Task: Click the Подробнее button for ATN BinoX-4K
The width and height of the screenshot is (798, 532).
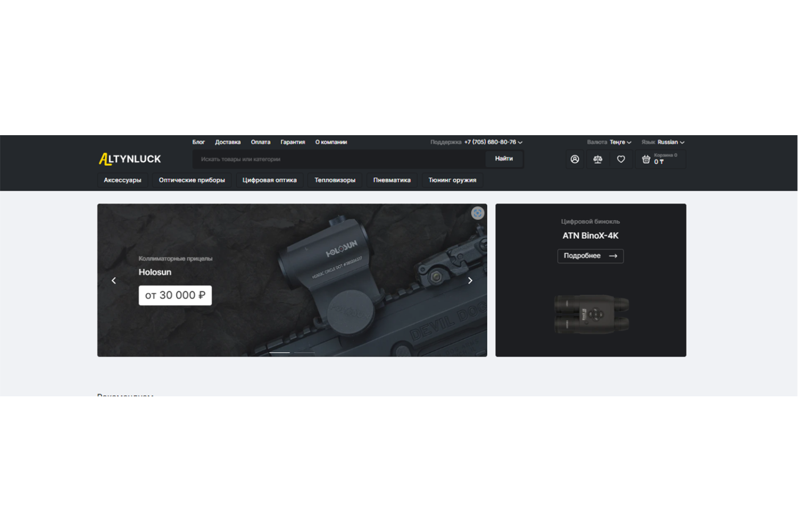Action: coord(591,256)
